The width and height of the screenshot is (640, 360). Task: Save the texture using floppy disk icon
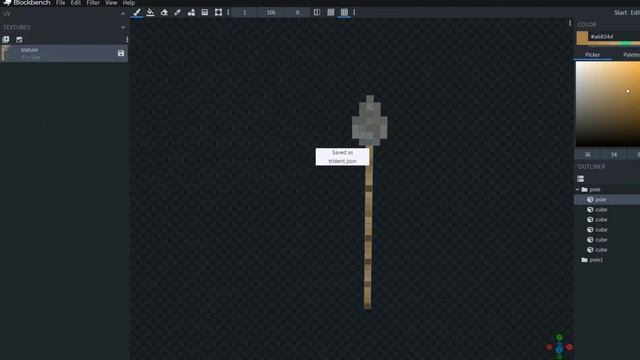[x=121, y=53]
